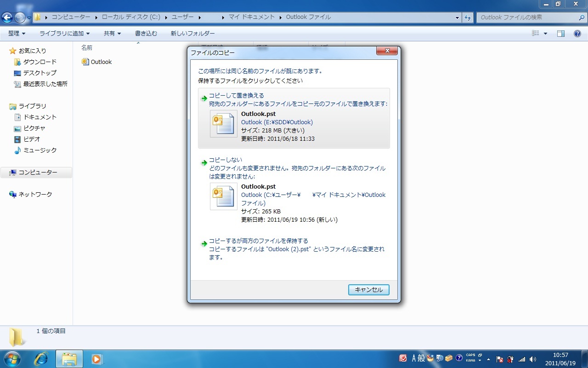Click the Explorer forward arrow button
The height and width of the screenshot is (368, 588).
(20, 17)
